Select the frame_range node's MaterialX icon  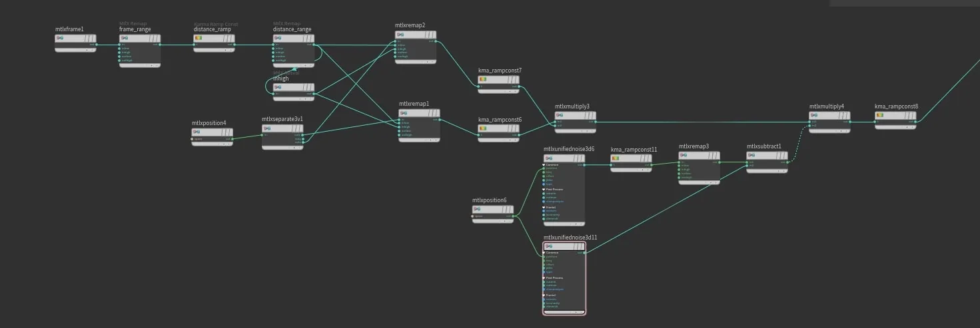click(124, 39)
